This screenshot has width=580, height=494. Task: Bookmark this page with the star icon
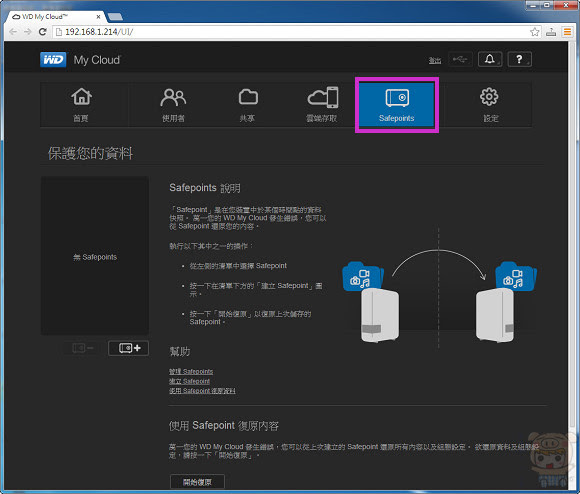[535, 32]
